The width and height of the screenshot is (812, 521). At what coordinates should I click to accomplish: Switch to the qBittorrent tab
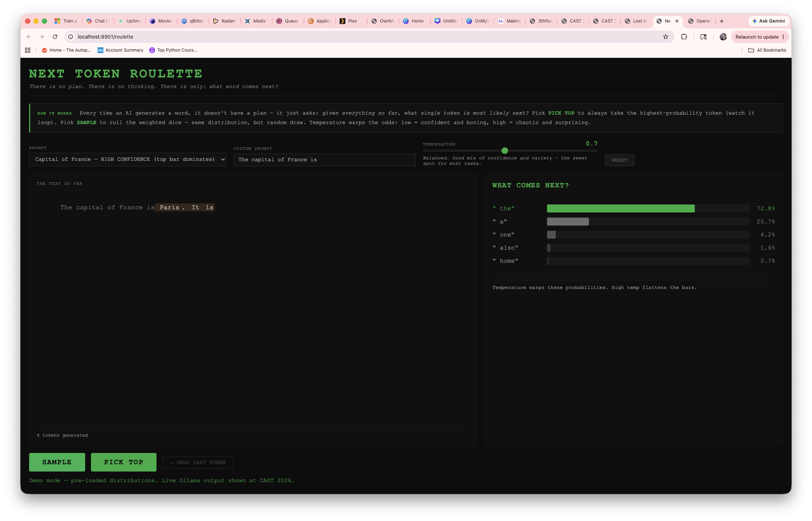pos(193,21)
